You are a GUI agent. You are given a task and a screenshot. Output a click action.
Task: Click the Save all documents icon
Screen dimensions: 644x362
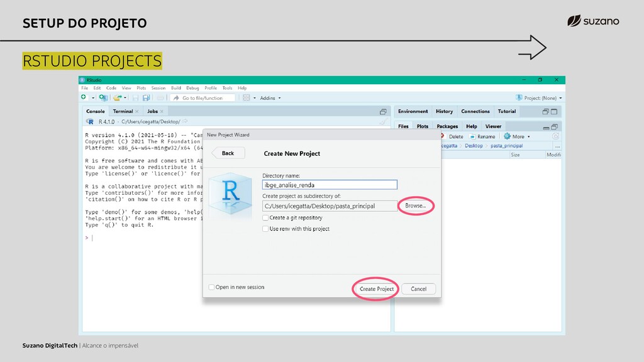146,97
